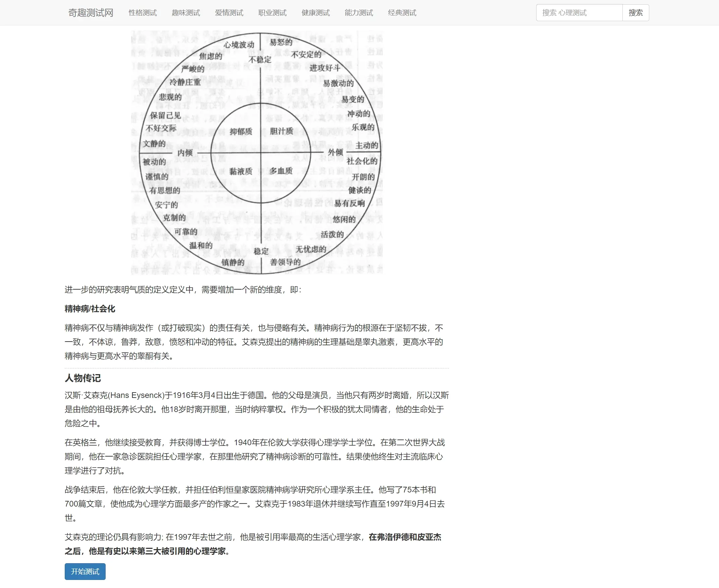Select 爱情测试 in the navigation bar
The width and height of the screenshot is (719, 588).
click(x=229, y=13)
